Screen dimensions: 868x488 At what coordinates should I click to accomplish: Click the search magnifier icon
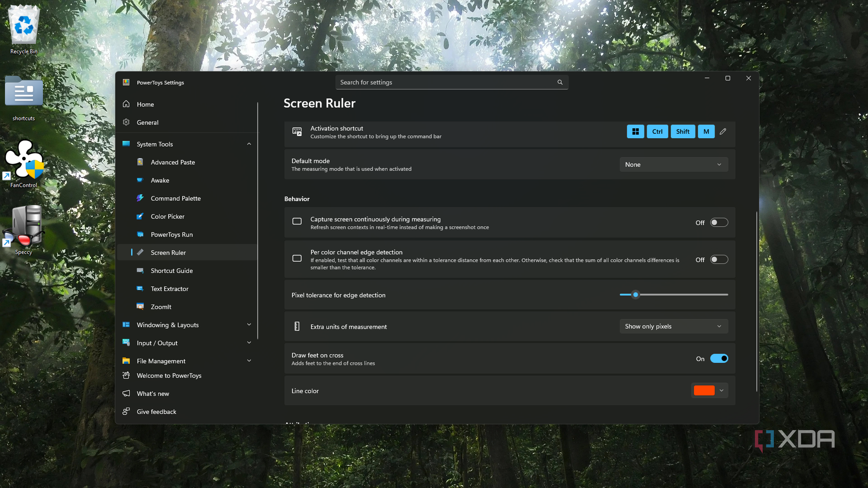click(560, 82)
